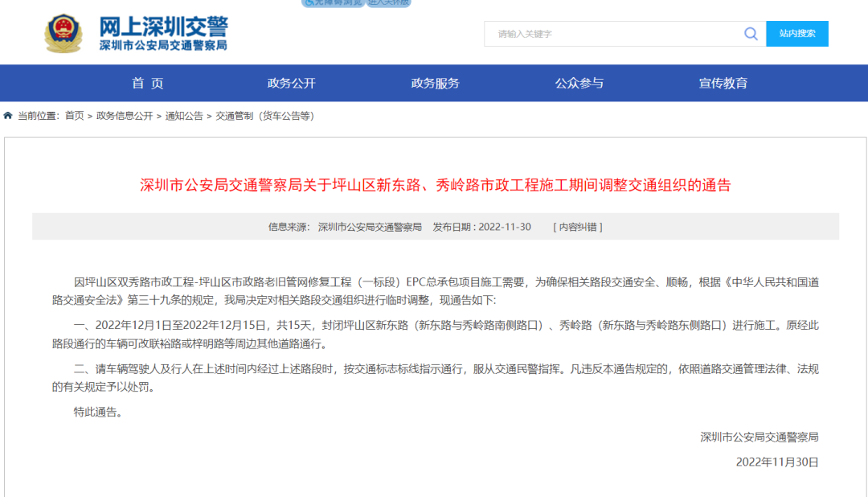The image size is (868, 497).
Task: Navigate to 政务信息公开 breadcrumb link
Action: [125, 116]
